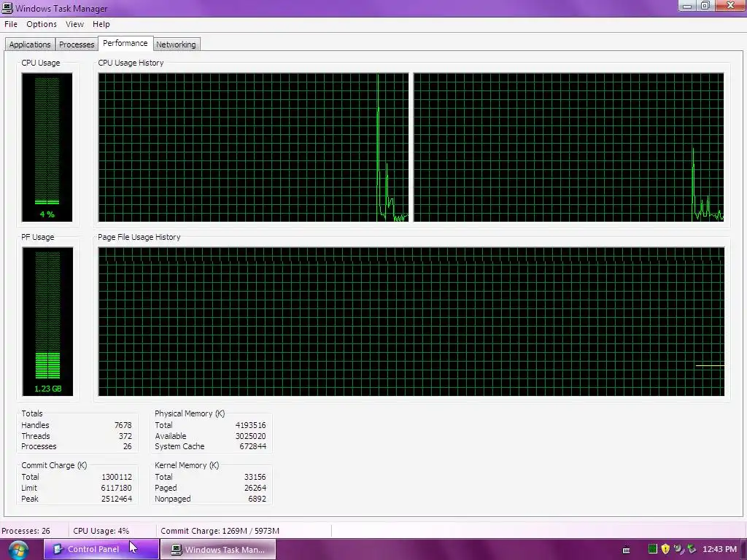
Task: Click the Handles value 7678
Action: click(x=123, y=425)
